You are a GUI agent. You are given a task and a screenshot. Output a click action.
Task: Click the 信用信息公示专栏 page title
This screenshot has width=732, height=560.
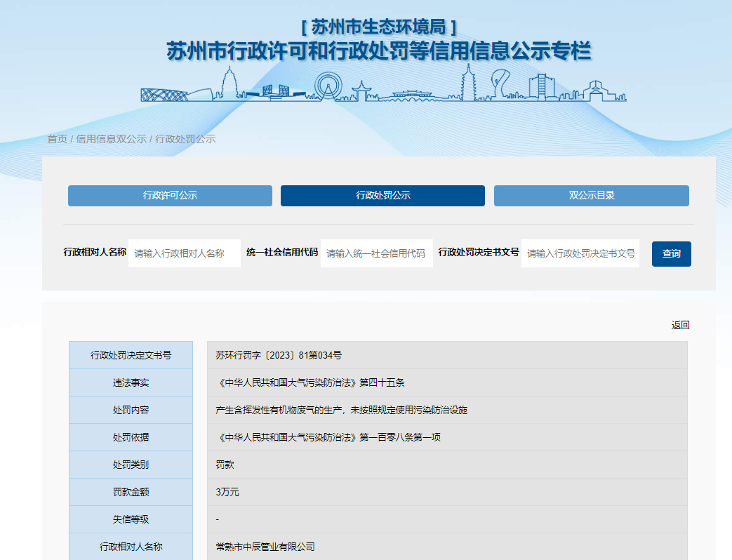tap(379, 51)
